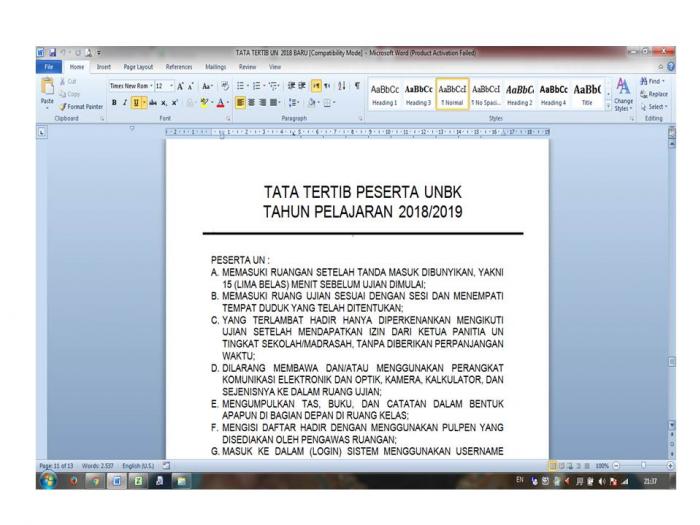Click the Shrink Font icon
Viewport: 700px width, 525px height.
click(x=191, y=86)
